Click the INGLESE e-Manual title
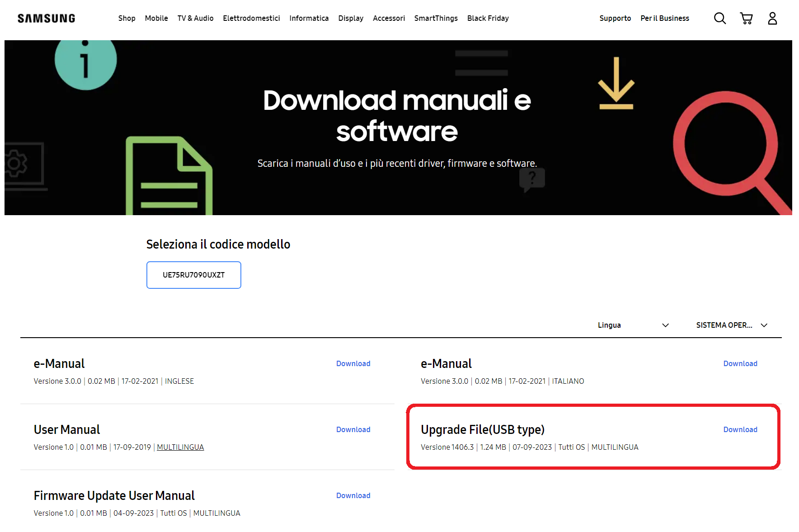Screen dimensions: 799x532 coord(59,363)
